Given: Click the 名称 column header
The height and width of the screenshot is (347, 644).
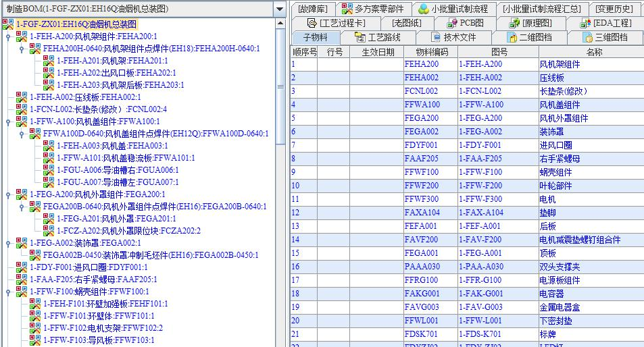Looking at the screenshot, I should click(x=593, y=52).
